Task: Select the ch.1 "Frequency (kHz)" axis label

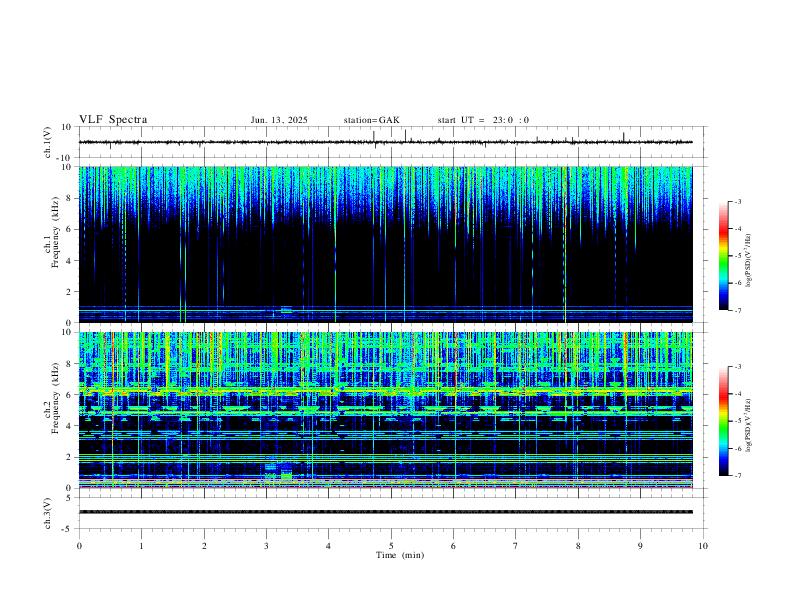Action: 55,232
